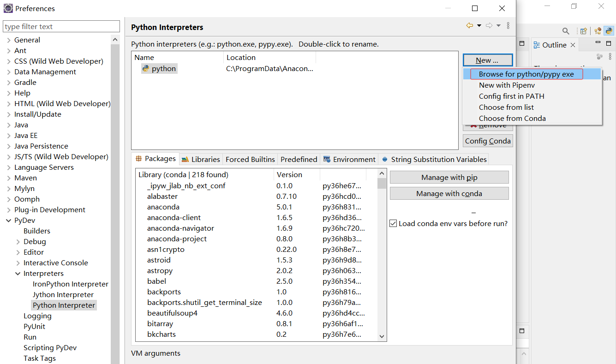Click the Manage with pip button
Image resolution: width=616 pixels, height=364 pixels.
tap(449, 178)
